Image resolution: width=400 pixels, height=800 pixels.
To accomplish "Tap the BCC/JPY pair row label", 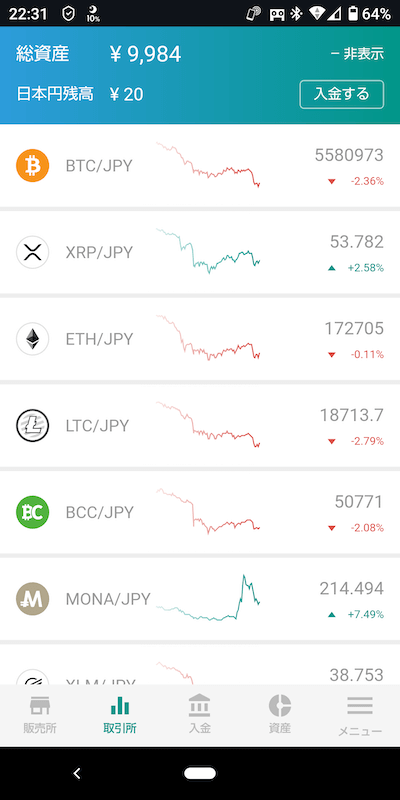I will click(99, 512).
